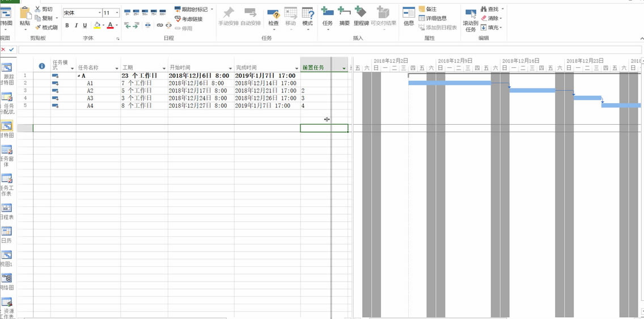Screen dimensions: 644x319
Task: Open the 工期 column filter dropdown
Action: click(164, 68)
